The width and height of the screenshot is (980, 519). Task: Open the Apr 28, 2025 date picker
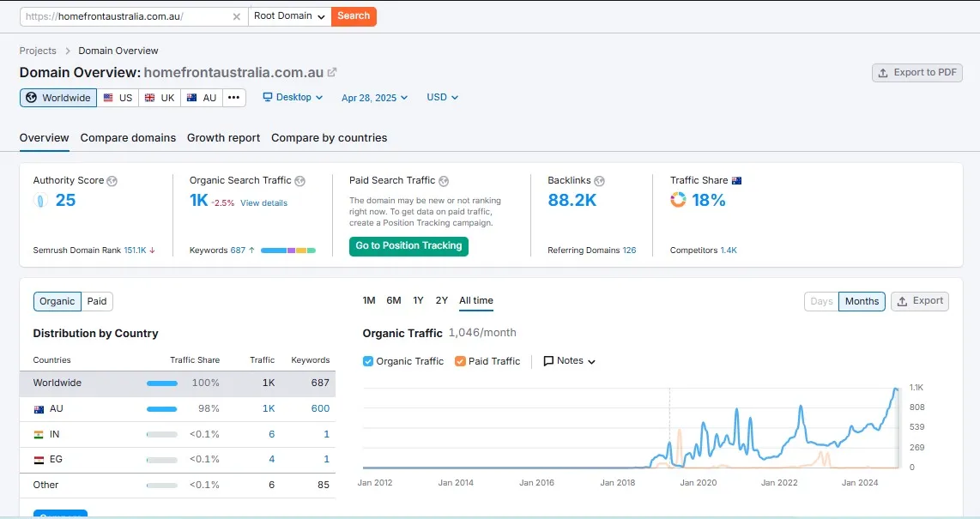374,98
